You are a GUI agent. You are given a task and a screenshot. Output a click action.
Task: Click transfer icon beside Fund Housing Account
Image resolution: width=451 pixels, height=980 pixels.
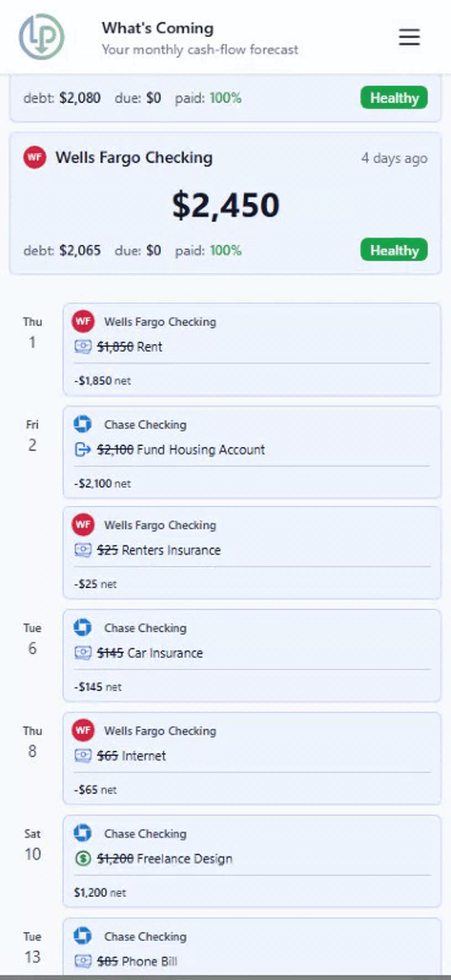click(83, 450)
